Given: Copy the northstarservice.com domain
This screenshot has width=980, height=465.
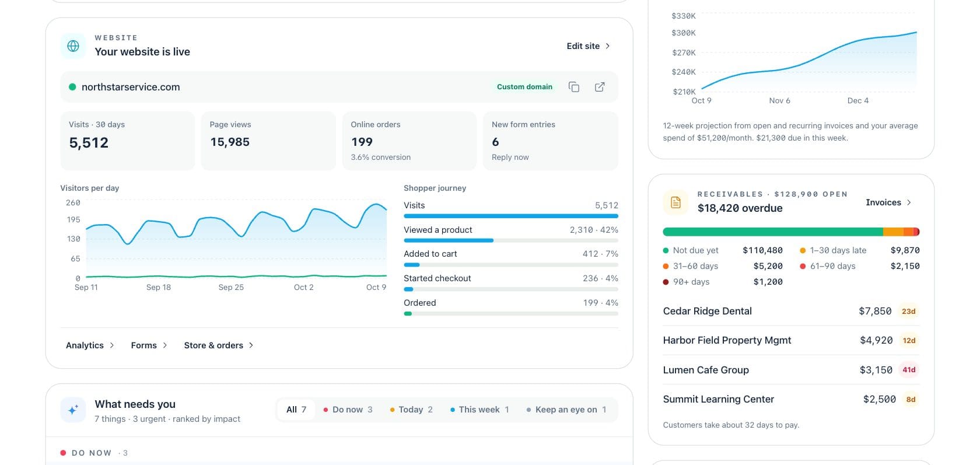Looking at the screenshot, I should pyautogui.click(x=574, y=87).
